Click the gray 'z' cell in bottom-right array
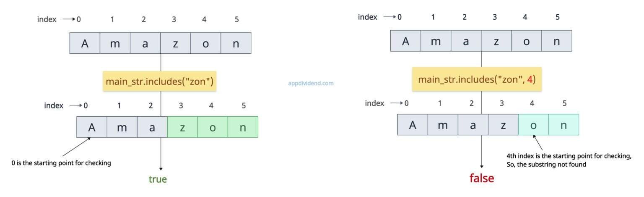Image resolution: width=644 pixels, height=197 pixels. pyautogui.click(x=503, y=125)
